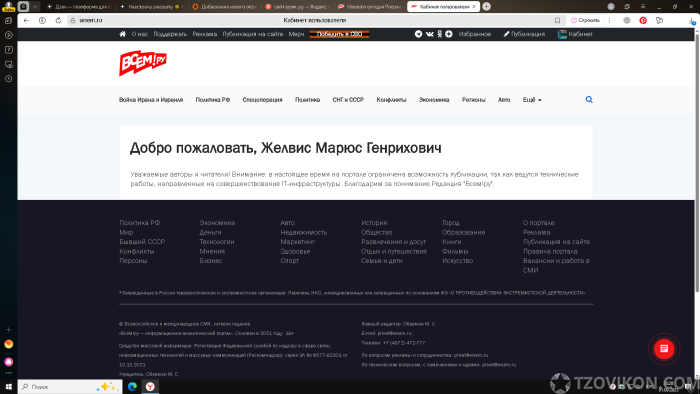
Task: Open footer link Развлечения и досуг
Action: (x=393, y=242)
